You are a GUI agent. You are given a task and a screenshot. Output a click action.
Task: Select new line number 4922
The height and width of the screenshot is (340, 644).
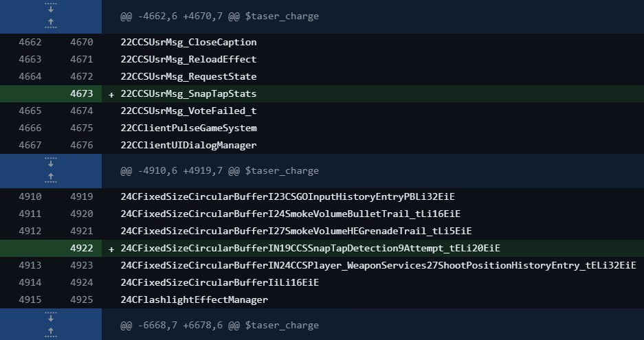click(82, 248)
